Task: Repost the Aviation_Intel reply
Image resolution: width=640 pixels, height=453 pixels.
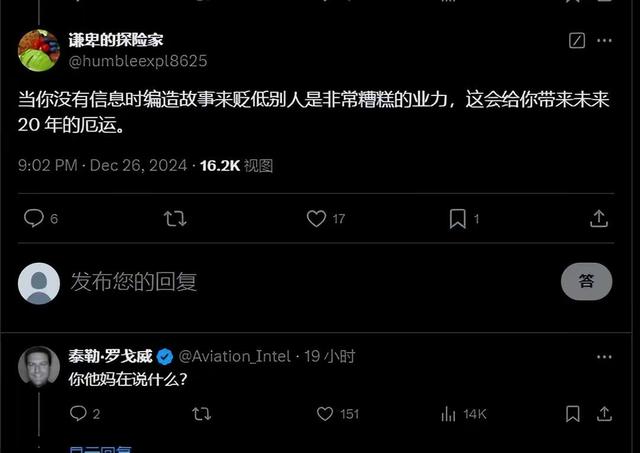Action: tap(202, 414)
